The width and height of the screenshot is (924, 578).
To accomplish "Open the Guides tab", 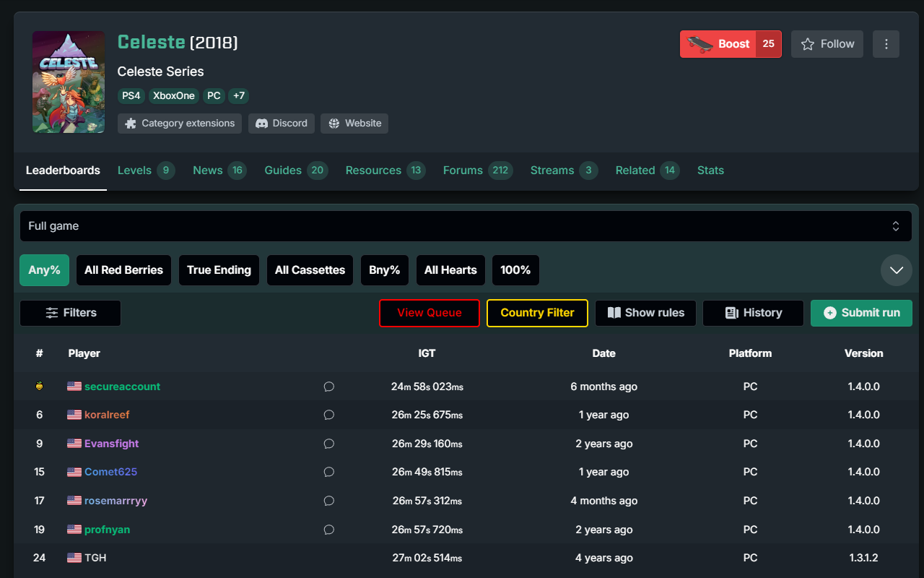I will (x=295, y=171).
